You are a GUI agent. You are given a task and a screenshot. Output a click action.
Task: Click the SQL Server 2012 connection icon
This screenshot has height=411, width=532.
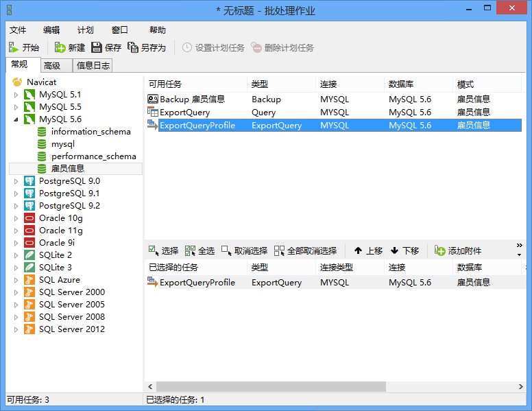[x=29, y=329]
